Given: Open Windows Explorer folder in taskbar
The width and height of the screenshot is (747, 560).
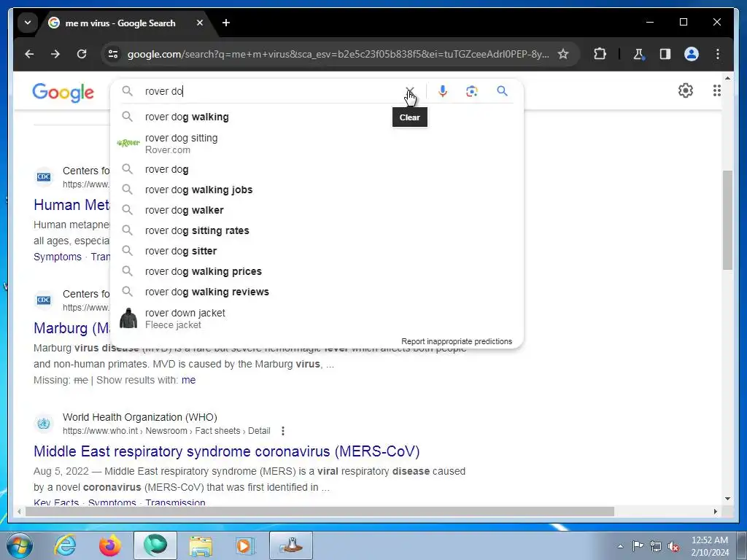Looking at the screenshot, I should tap(201, 545).
